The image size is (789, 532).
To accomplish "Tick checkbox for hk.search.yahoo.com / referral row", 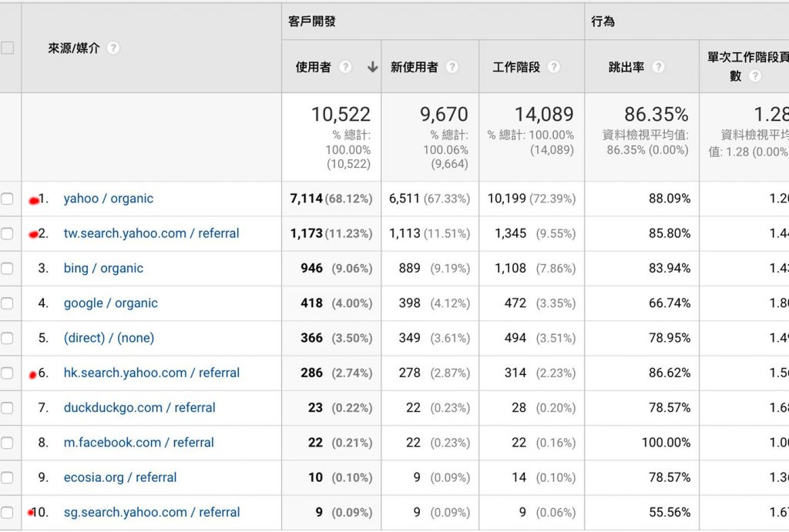I will click(7, 373).
